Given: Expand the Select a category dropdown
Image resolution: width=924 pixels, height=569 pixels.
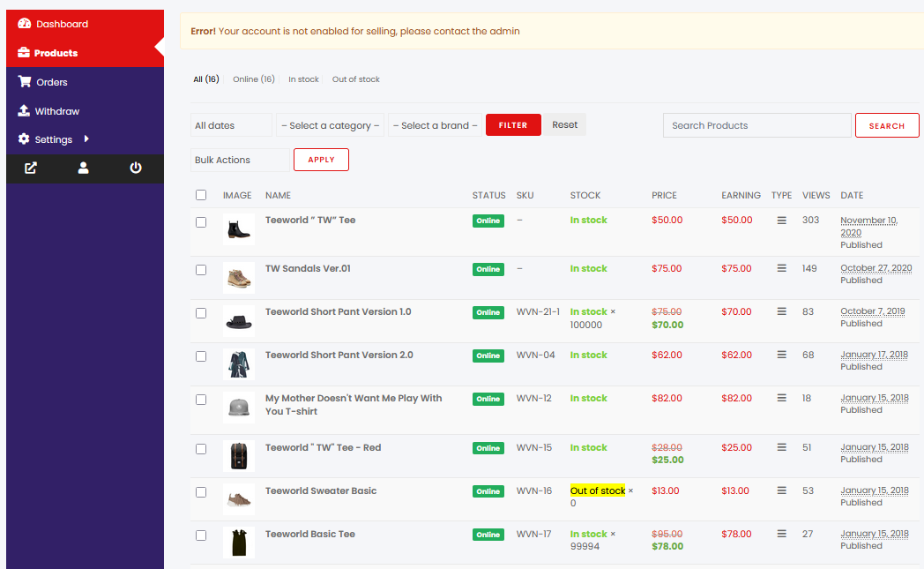Looking at the screenshot, I should click(x=330, y=125).
